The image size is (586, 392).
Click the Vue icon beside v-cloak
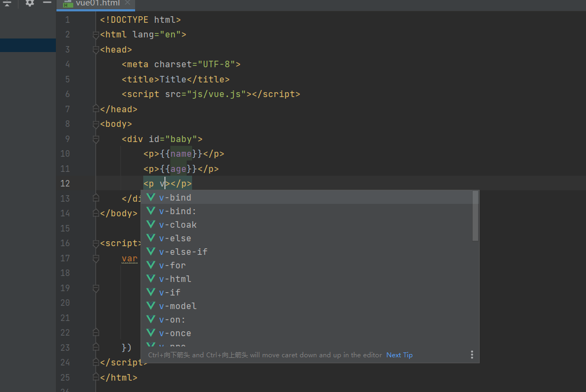pos(151,224)
